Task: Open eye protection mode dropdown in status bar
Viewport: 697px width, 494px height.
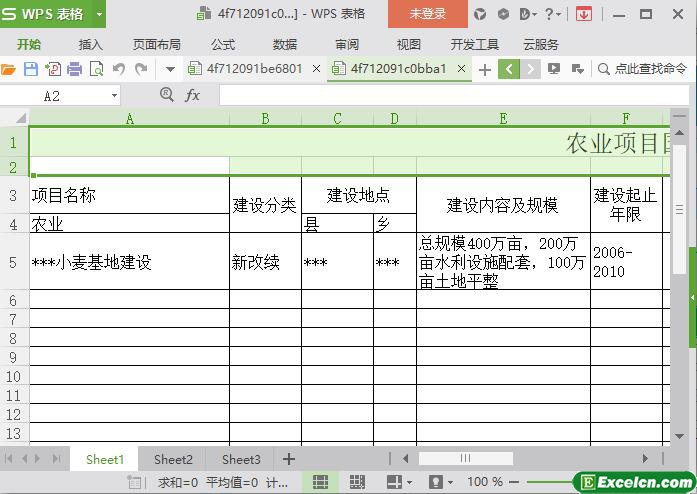Action: tap(450, 482)
